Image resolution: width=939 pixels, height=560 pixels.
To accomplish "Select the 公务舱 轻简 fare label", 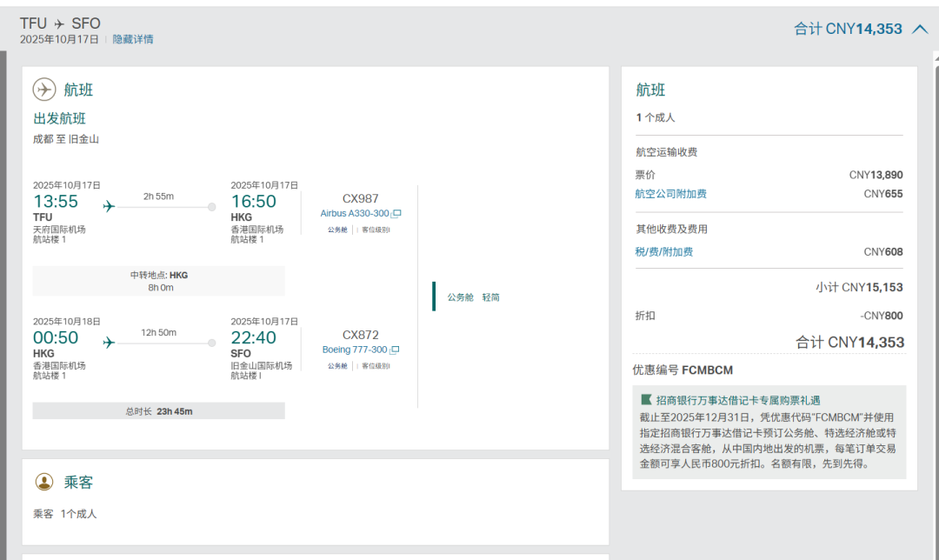I will [473, 297].
